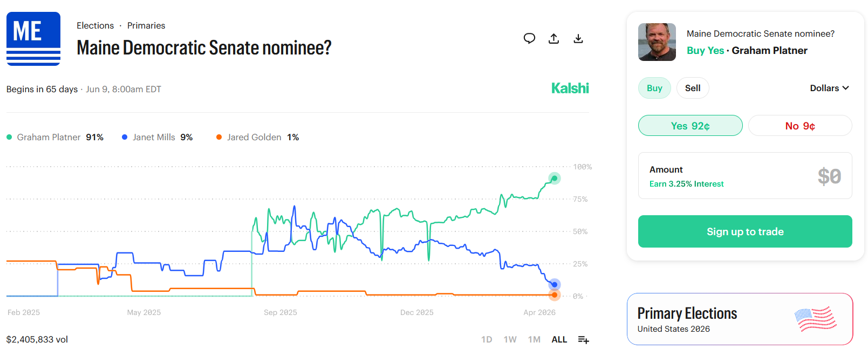Click the Sign up to trade button
Screen dimensions: 868x356
(744, 231)
